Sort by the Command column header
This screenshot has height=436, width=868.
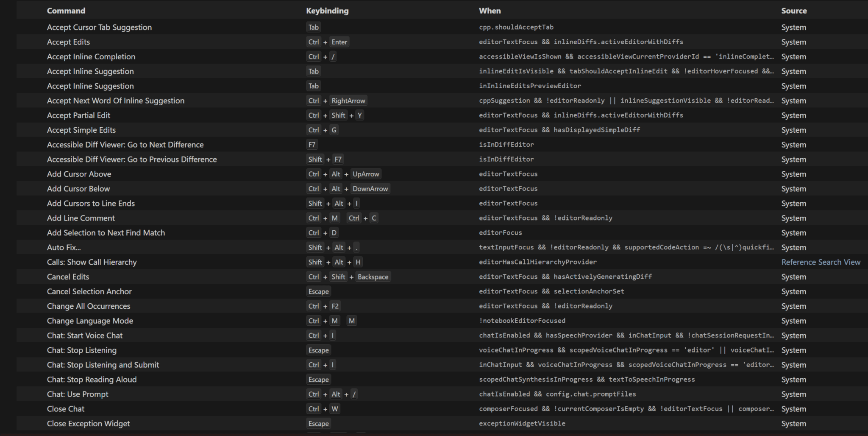point(66,11)
